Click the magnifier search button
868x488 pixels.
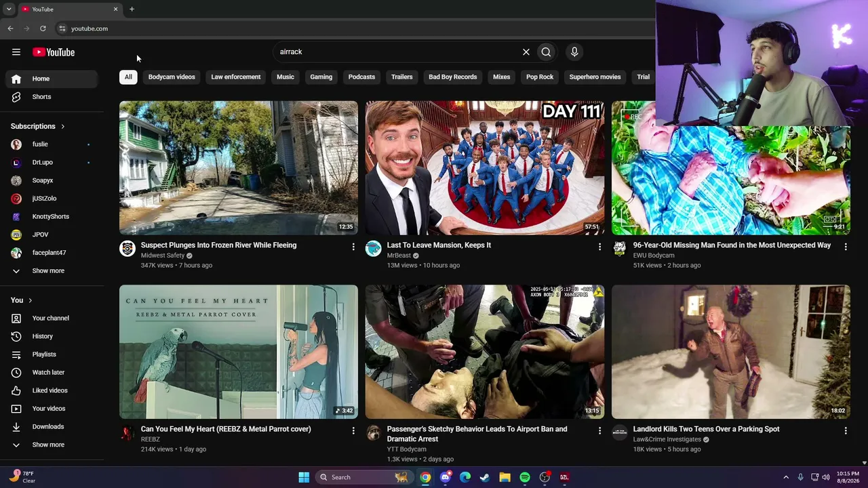pyautogui.click(x=546, y=52)
